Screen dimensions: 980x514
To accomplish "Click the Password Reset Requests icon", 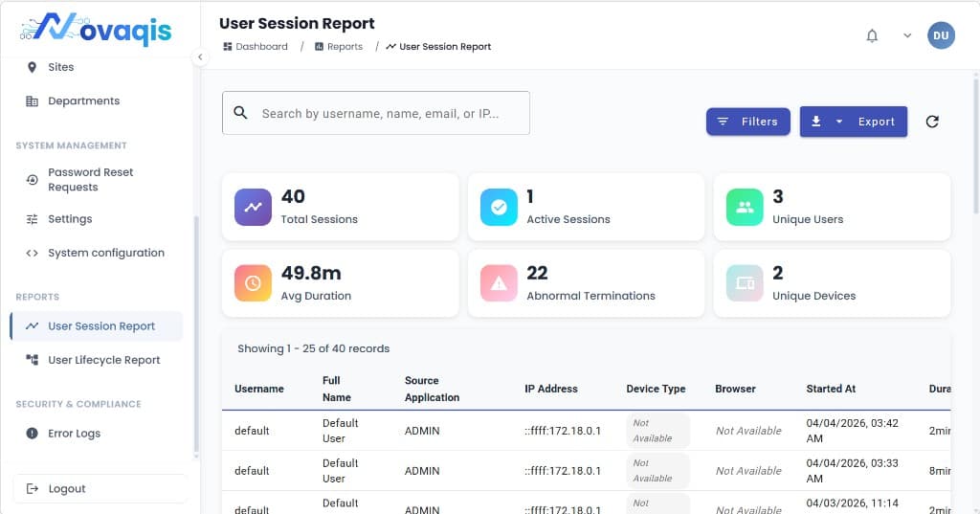I will [x=32, y=179].
